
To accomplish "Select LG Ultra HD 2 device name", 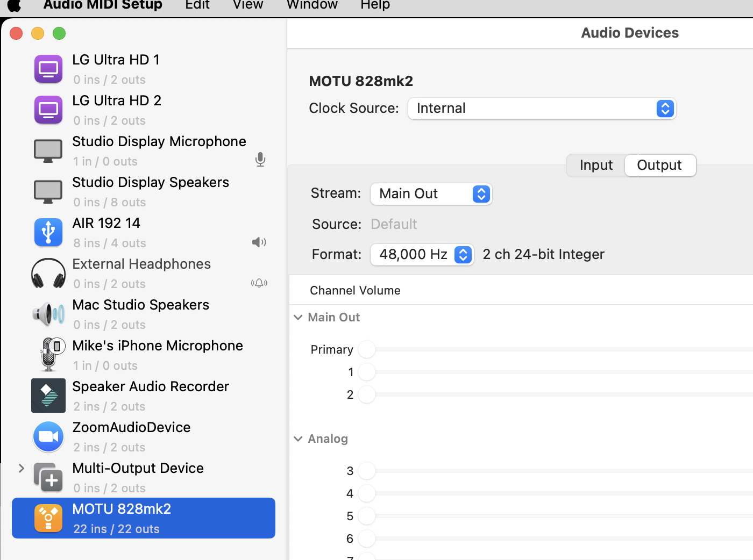I will (x=117, y=100).
